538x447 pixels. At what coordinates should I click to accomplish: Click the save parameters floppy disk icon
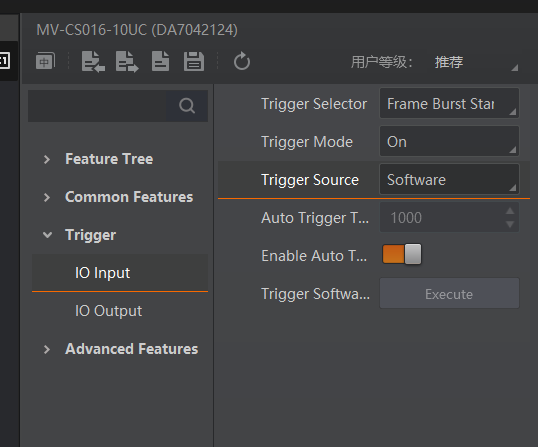pos(194,61)
